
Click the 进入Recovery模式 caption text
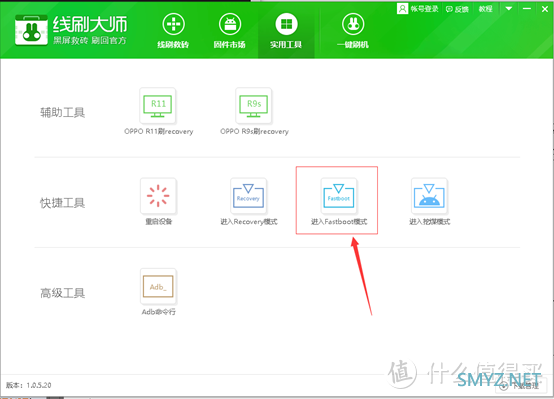249,222
